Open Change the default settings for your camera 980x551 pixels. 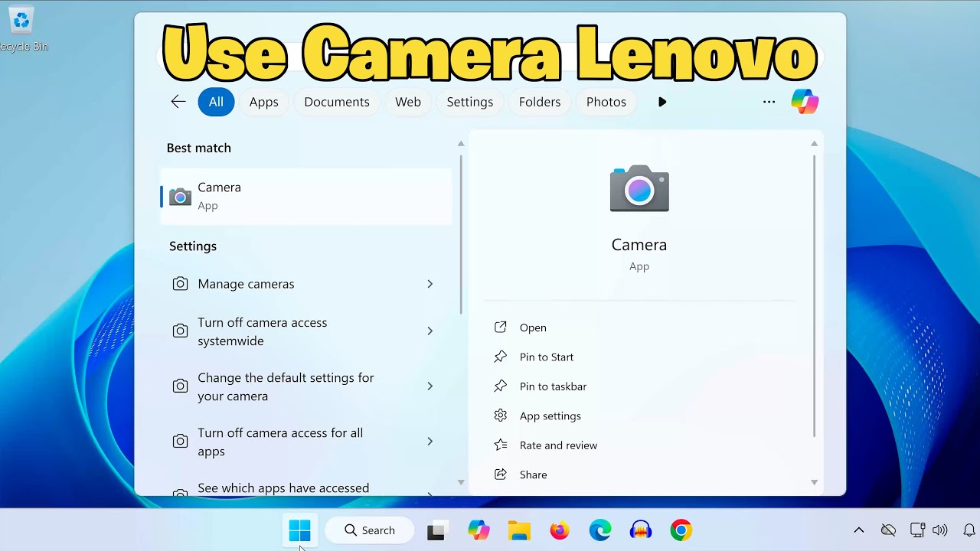point(305,386)
